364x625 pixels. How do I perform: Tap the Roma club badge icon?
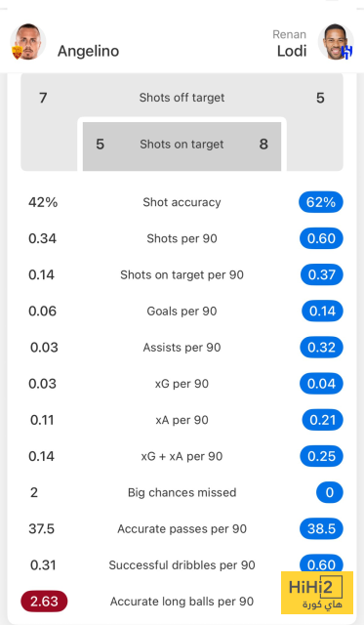click(x=18, y=53)
